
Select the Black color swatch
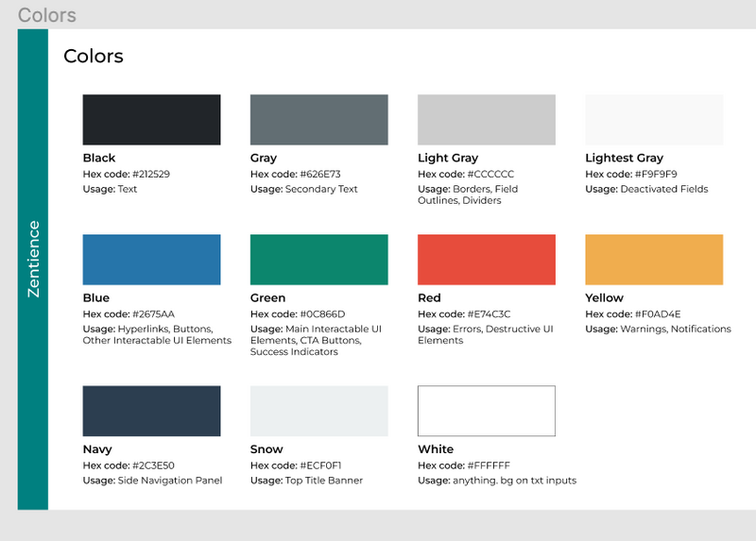(x=151, y=120)
